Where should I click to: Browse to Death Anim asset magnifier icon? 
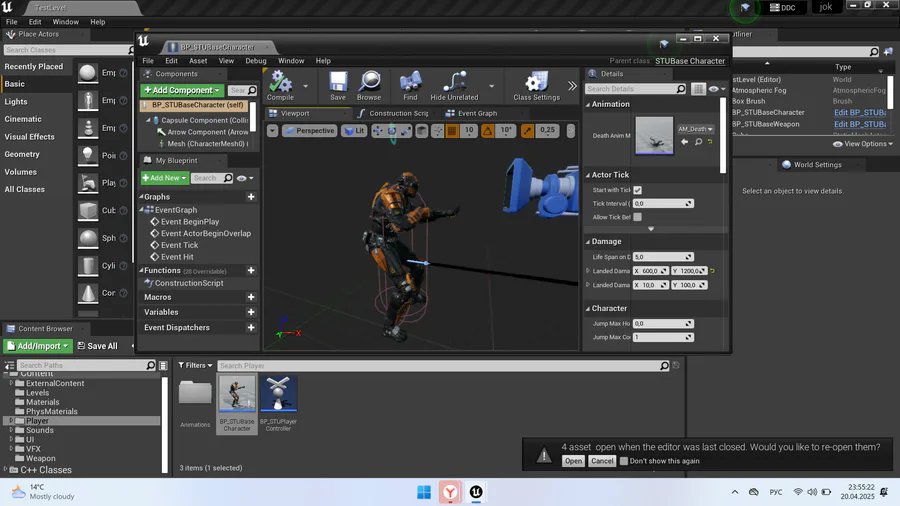click(x=699, y=141)
